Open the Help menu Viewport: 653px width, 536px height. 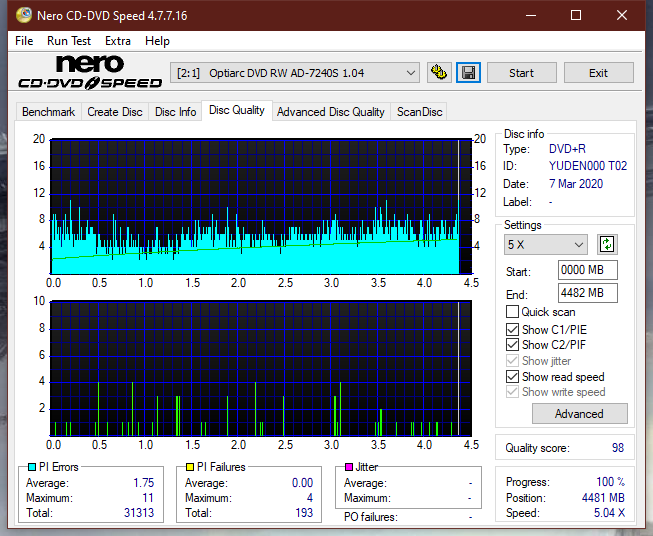click(157, 41)
